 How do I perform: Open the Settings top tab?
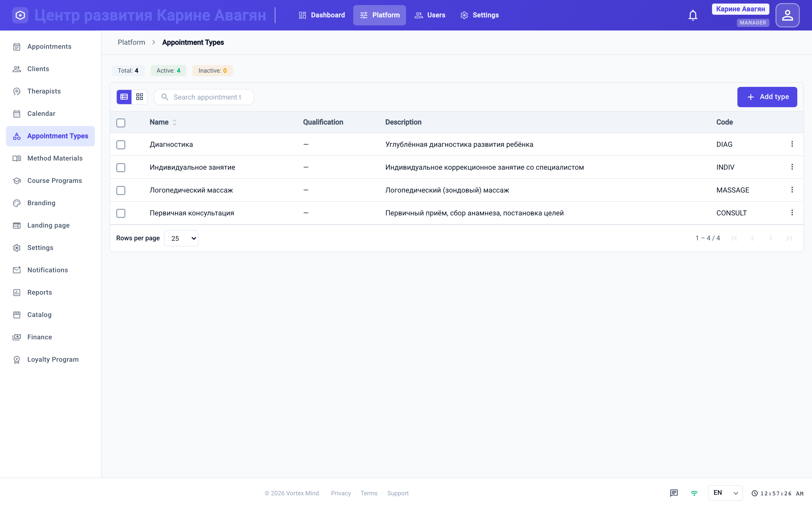[x=480, y=15]
